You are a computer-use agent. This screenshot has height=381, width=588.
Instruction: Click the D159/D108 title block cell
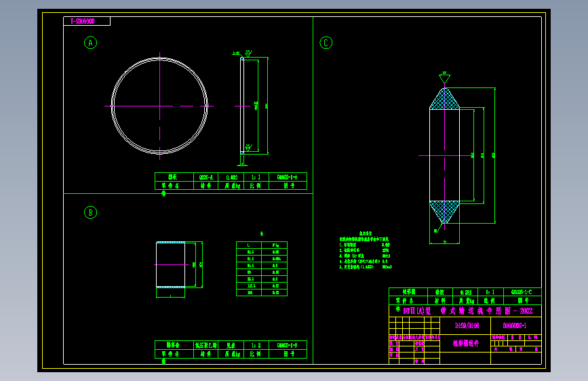pos(467,325)
